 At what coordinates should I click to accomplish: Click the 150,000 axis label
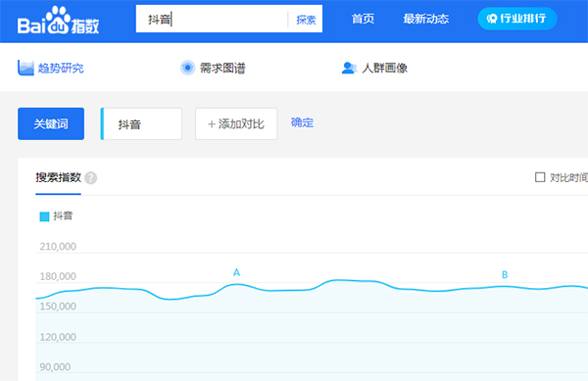(x=58, y=307)
